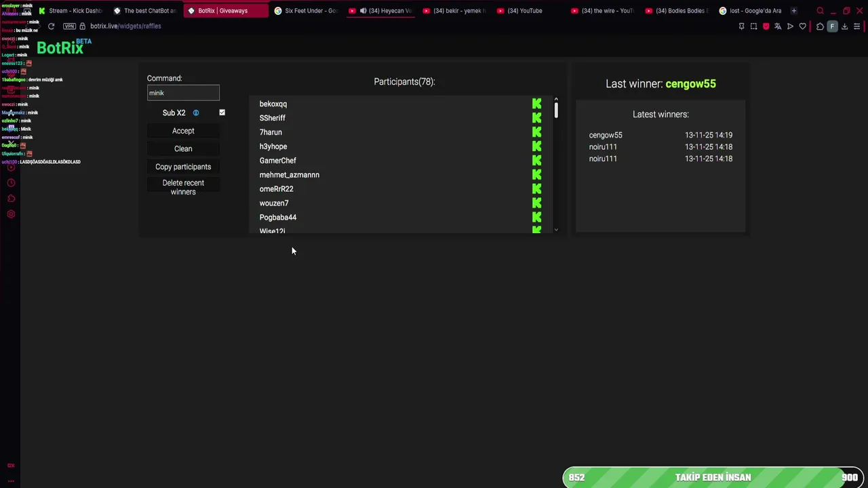Open the extensions cube icon
The image size is (868, 488).
pos(820,26)
